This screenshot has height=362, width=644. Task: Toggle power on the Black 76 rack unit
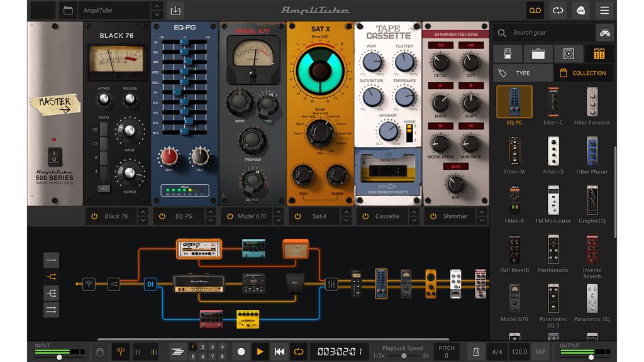93,216
